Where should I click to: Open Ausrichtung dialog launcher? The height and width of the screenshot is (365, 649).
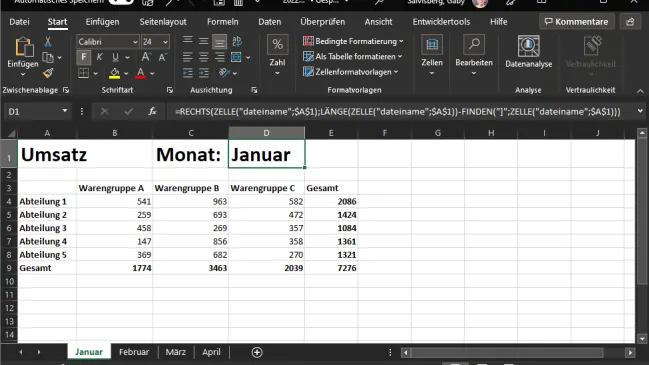coord(254,90)
